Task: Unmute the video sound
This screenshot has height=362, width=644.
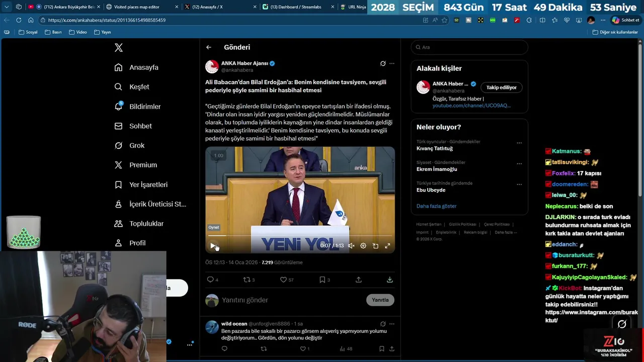Action: click(x=351, y=246)
